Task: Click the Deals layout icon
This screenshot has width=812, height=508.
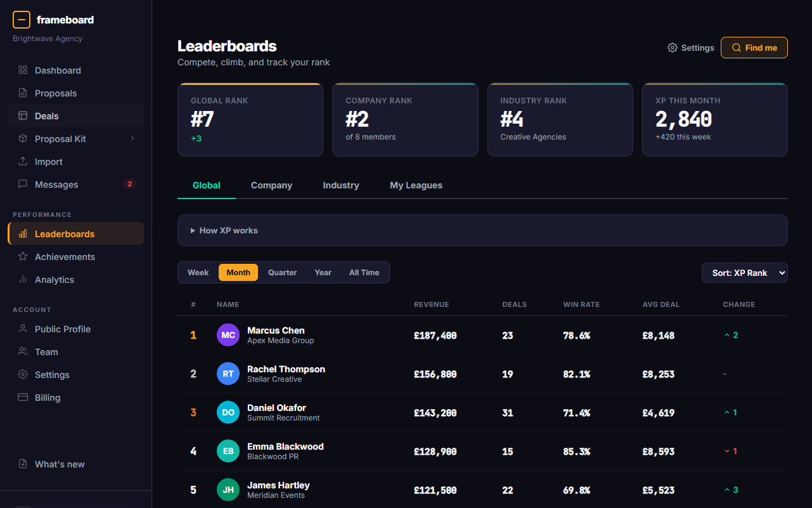Action: [x=23, y=116]
